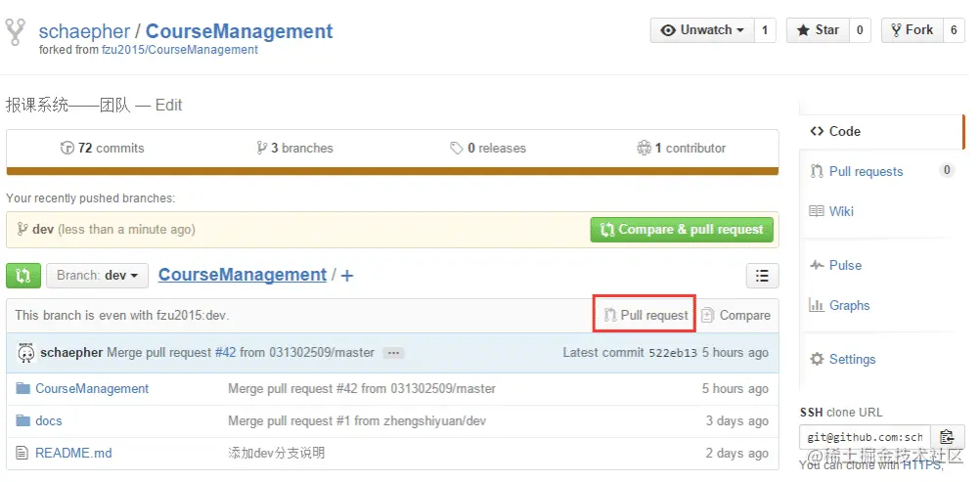This screenshot has height=482, width=980.
Task: Click the watchers count 1
Action: pos(765,30)
